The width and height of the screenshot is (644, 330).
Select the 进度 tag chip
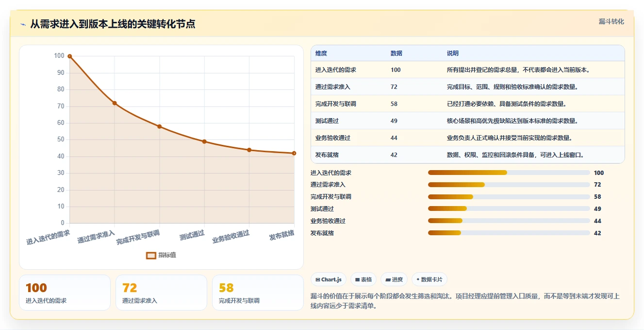click(x=394, y=279)
